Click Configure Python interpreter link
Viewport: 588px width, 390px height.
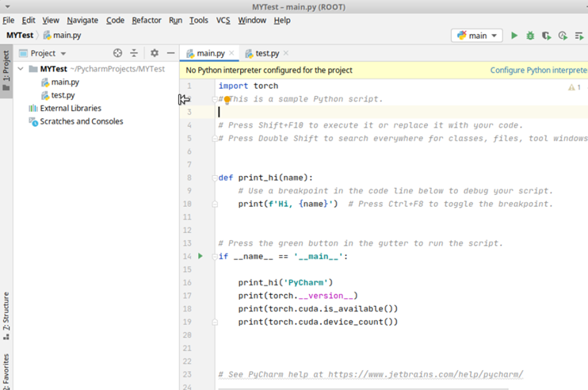pyautogui.click(x=539, y=70)
